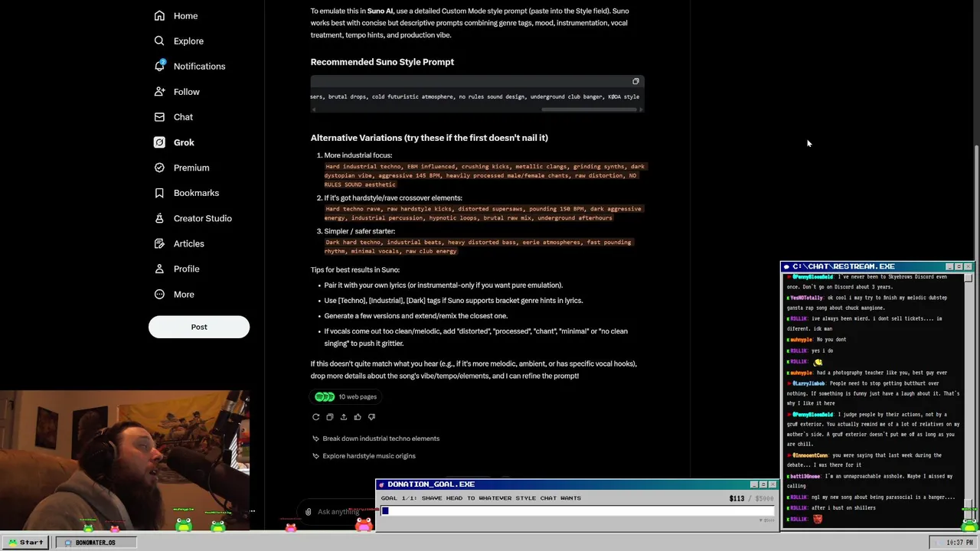Click the 'Recommended Suno Style Prompt' heading
Viewport: 980px width, 551px height.
pos(382,62)
